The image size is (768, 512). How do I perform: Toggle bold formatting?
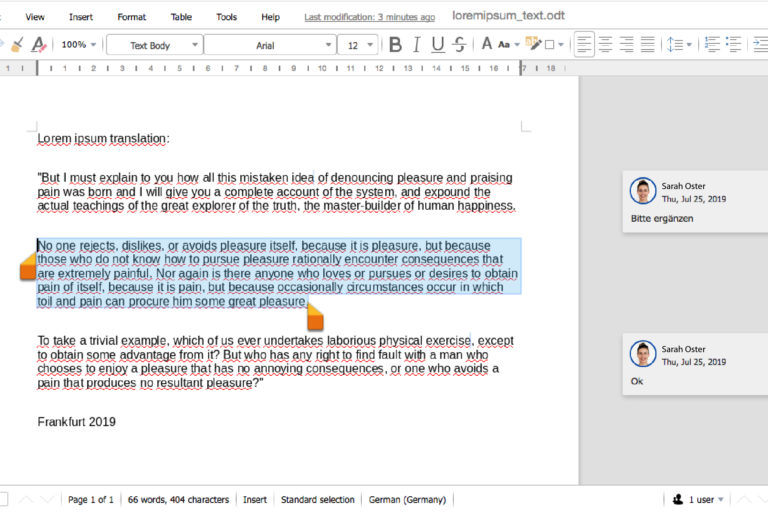tap(395, 45)
